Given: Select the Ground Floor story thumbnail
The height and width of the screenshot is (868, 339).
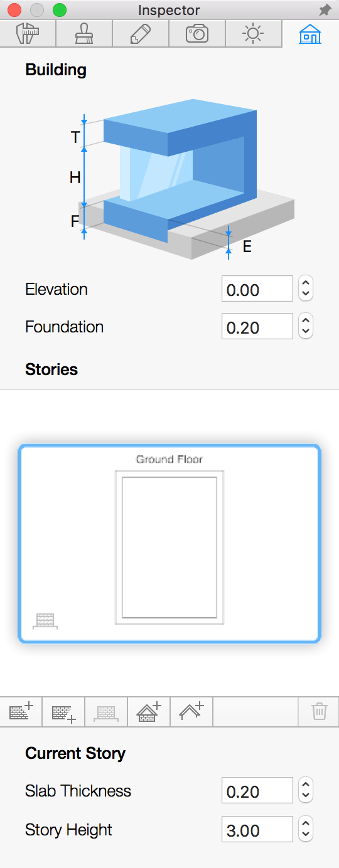Looking at the screenshot, I should [169, 543].
